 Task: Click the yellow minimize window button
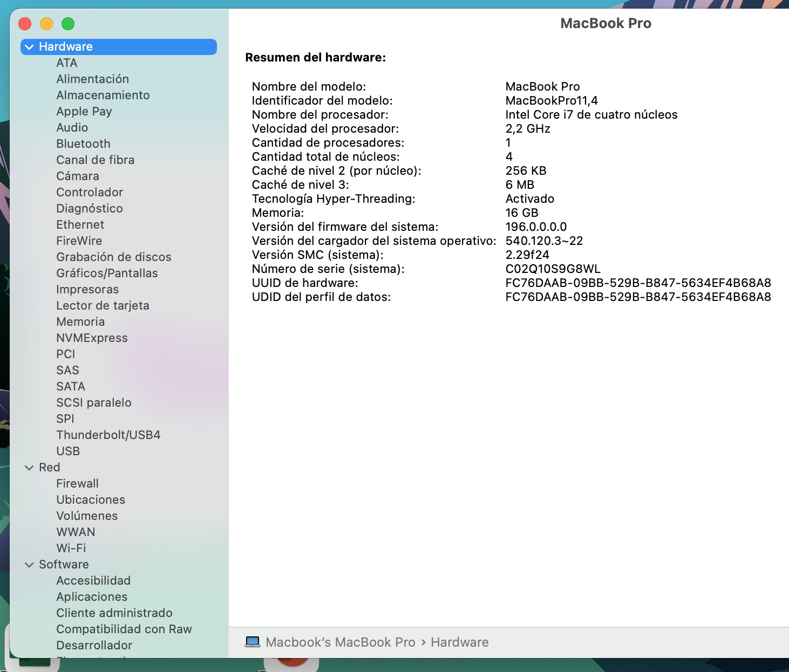tap(46, 24)
